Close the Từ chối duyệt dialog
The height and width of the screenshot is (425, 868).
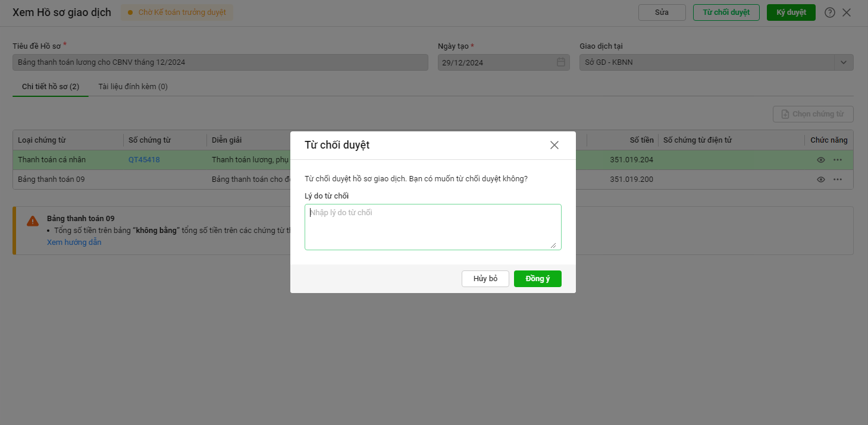click(x=554, y=145)
